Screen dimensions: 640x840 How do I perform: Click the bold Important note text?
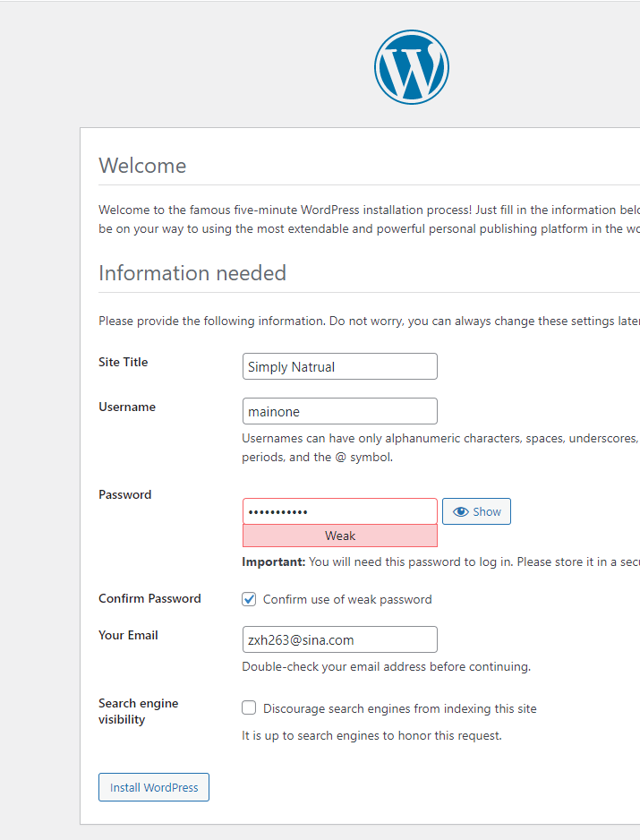point(274,562)
